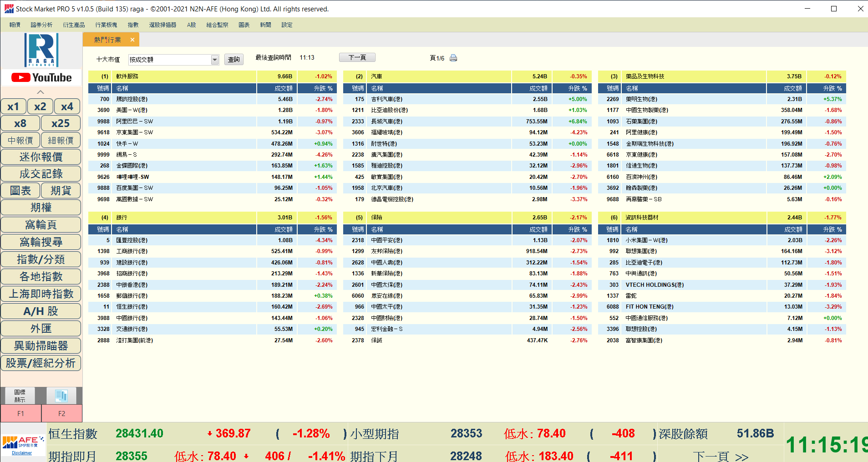Select the x4 layout multiplier button
Screen dimensions: 868x462
point(67,107)
